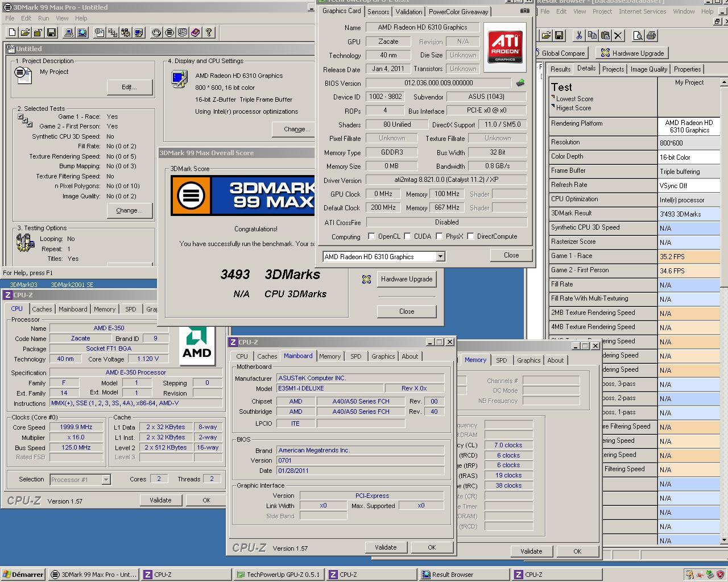Click the purple help book icon in 3DMark toolbar
Viewport: 728px width, 582px height.
click(196, 33)
